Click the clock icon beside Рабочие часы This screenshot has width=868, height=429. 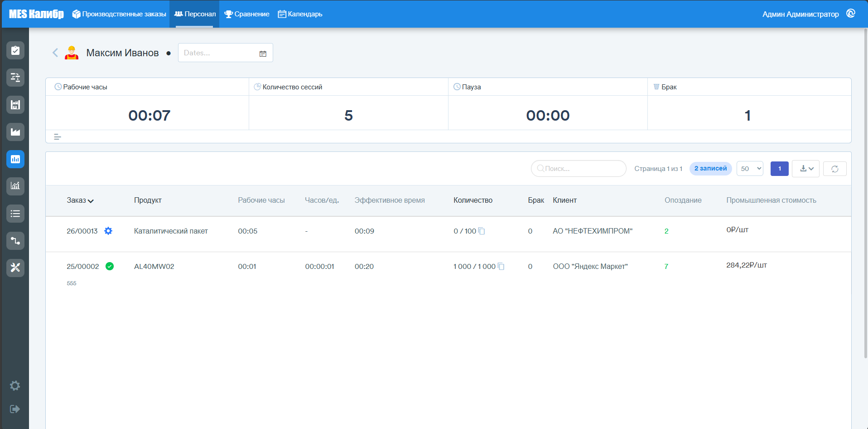(x=58, y=87)
